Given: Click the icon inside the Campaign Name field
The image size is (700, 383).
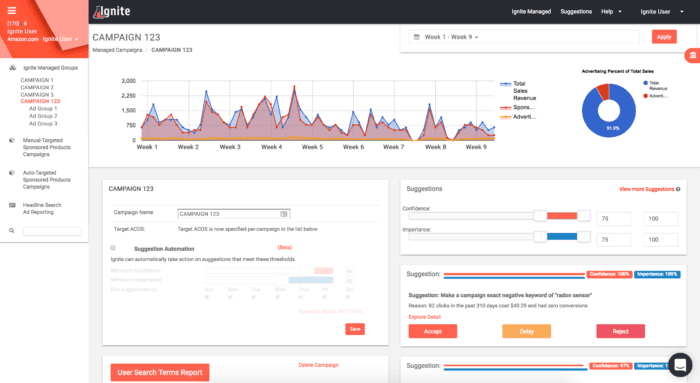Looking at the screenshot, I should (283, 214).
